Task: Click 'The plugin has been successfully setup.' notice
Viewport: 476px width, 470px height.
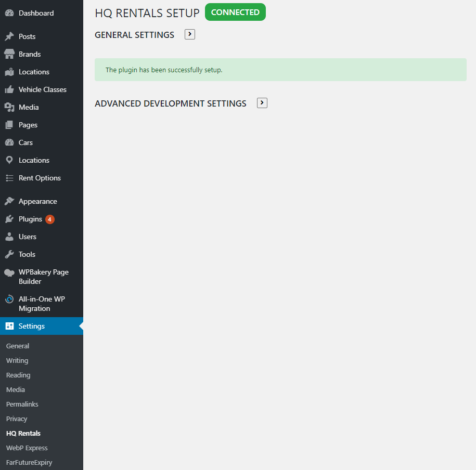Action: coord(280,70)
